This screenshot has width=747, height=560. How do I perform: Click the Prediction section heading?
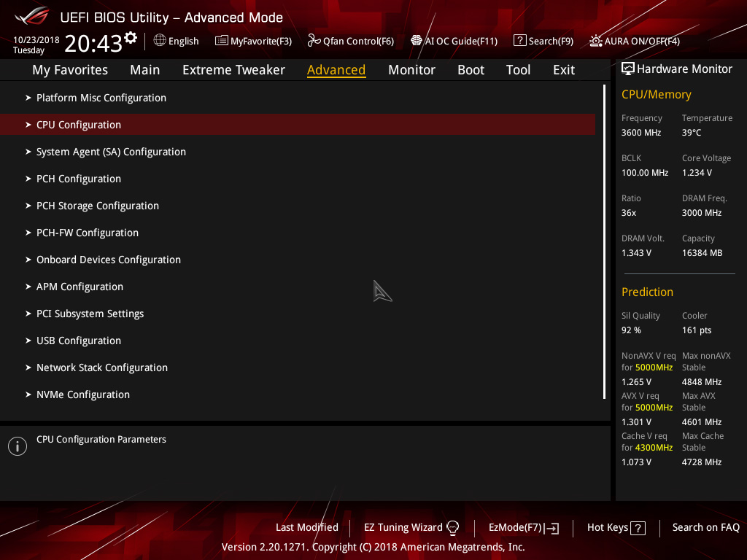(x=647, y=292)
